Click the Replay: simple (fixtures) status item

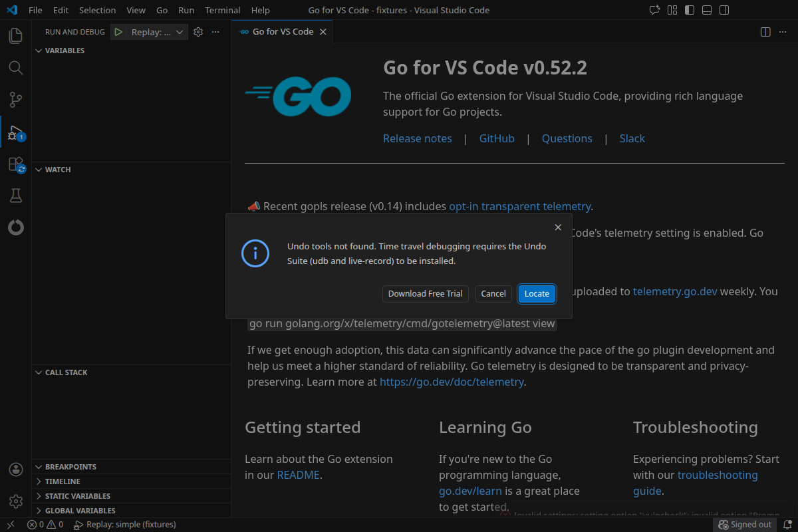[x=124, y=525]
